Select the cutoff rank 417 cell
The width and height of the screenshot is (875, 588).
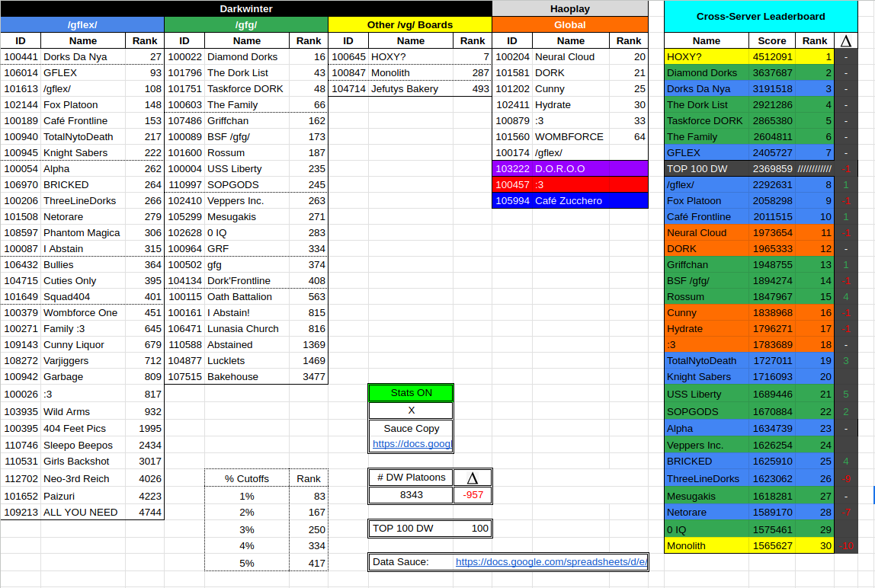coord(309,563)
